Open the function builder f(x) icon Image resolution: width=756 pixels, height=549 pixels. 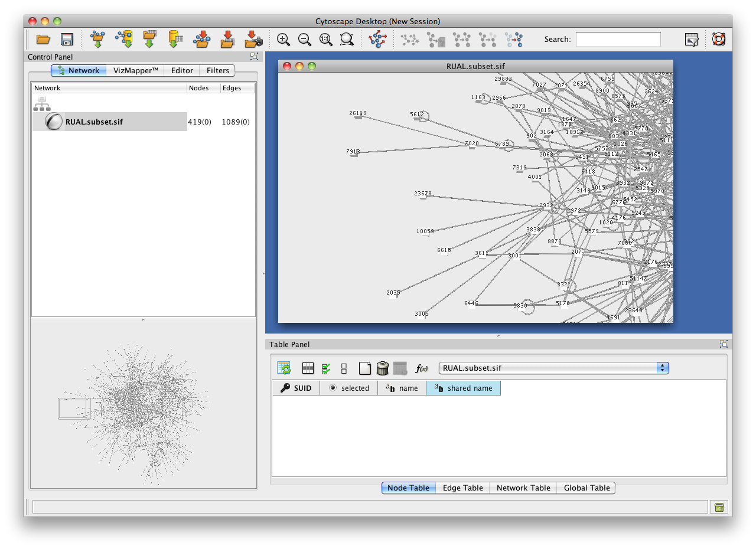click(421, 368)
